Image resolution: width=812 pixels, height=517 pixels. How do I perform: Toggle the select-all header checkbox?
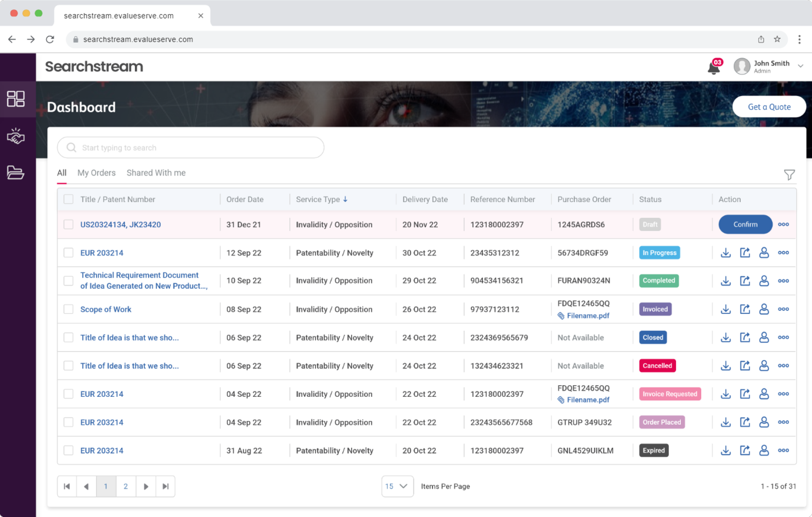(x=69, y=199)
